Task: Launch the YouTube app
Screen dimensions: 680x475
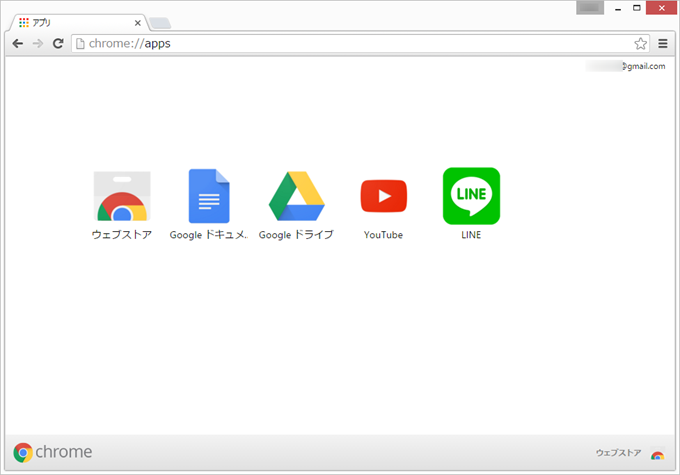Action: point(384,196)
